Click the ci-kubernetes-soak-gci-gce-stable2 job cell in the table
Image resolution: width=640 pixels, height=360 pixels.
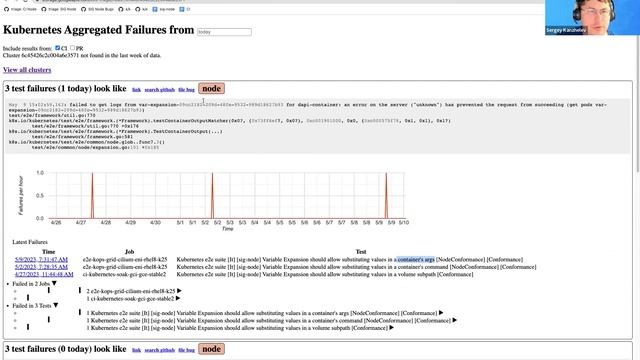coord(124,274)
